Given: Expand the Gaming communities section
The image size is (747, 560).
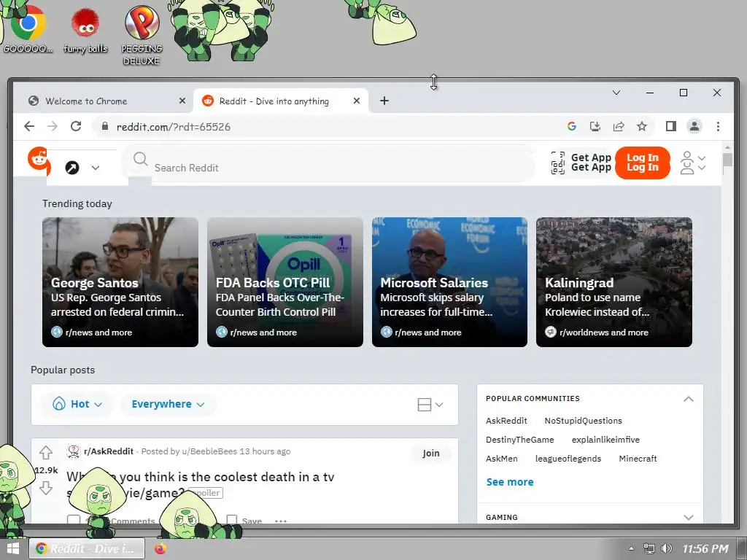Looking at the screenshot, I should tap(689, 517).
